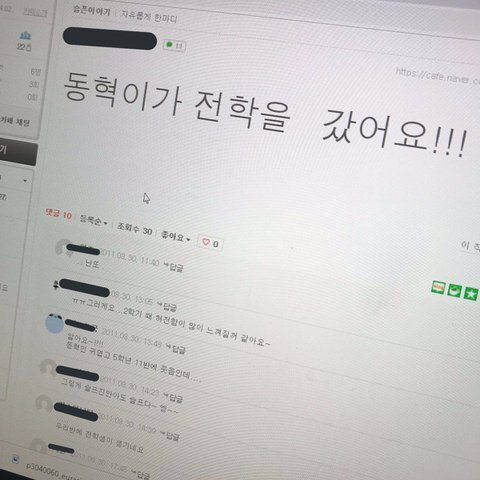Click the green comment count badge
Screen dimensions: 480x480
174,45
